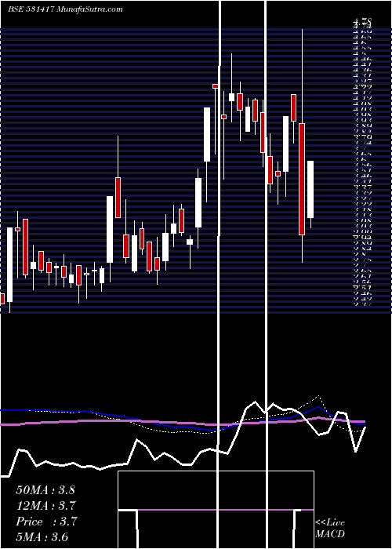The image size is (392, 549).
Task: Click the 5MA : 3.6 label
Action: pyautogui.click(x=42, y=537)
